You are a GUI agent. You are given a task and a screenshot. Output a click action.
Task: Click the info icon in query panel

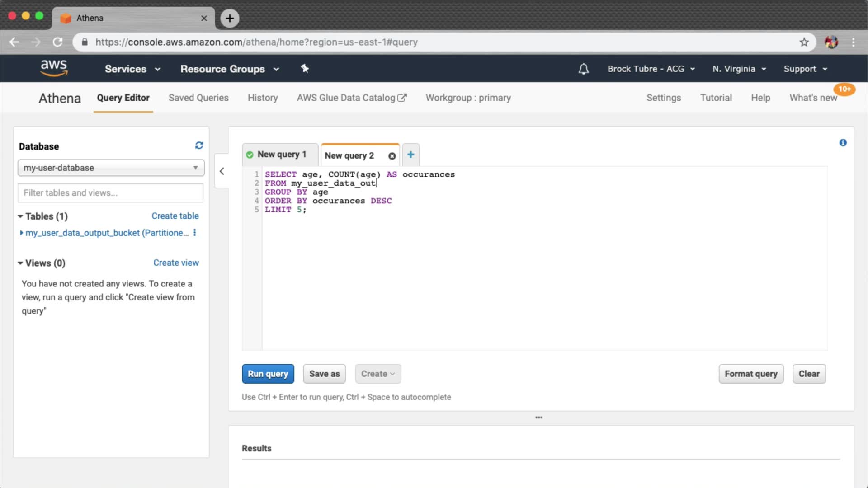click(843, 143)
